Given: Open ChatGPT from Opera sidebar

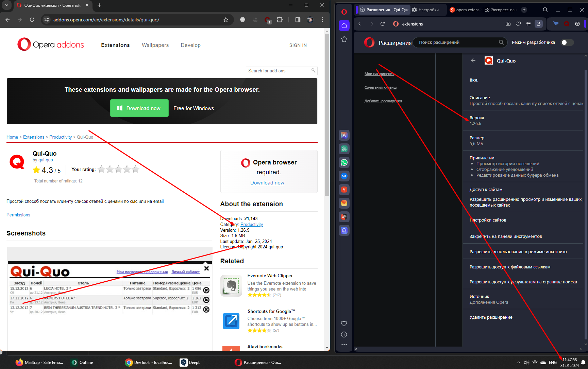Looking at the screenshot, I should (x=344, y=149).
